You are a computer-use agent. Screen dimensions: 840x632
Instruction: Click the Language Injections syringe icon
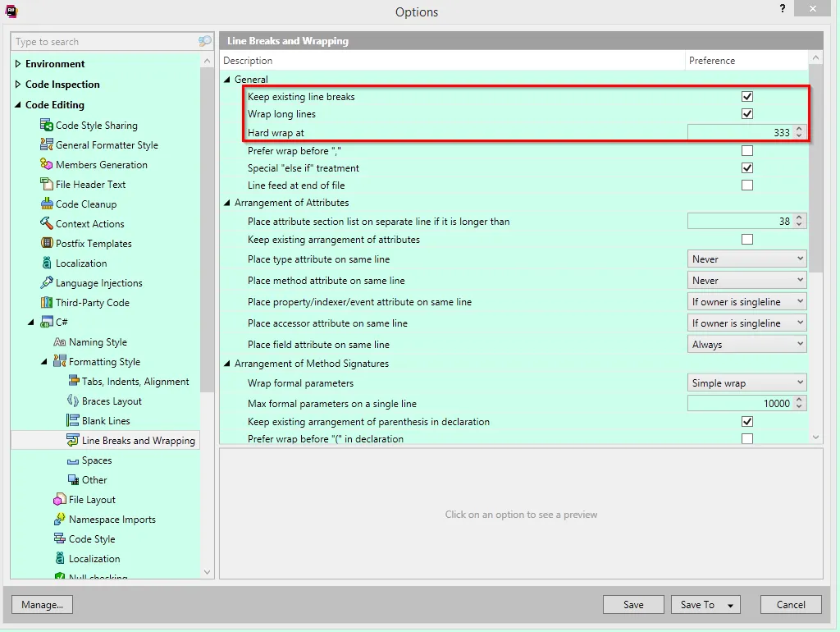point(47,282)
